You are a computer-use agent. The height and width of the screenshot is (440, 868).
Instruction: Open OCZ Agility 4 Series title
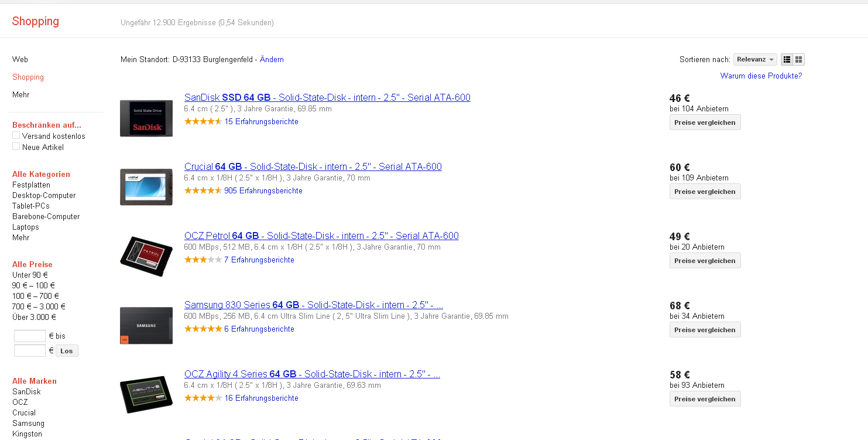(312, 374)
